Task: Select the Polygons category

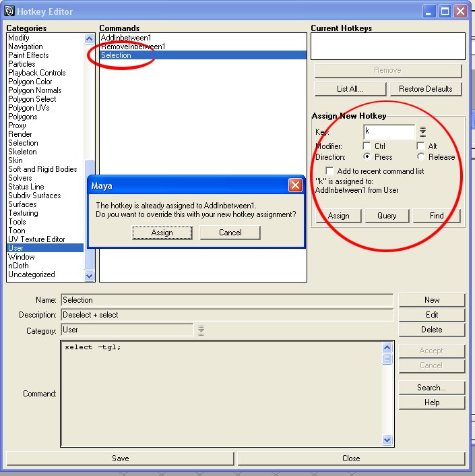Action: [45, 117]
